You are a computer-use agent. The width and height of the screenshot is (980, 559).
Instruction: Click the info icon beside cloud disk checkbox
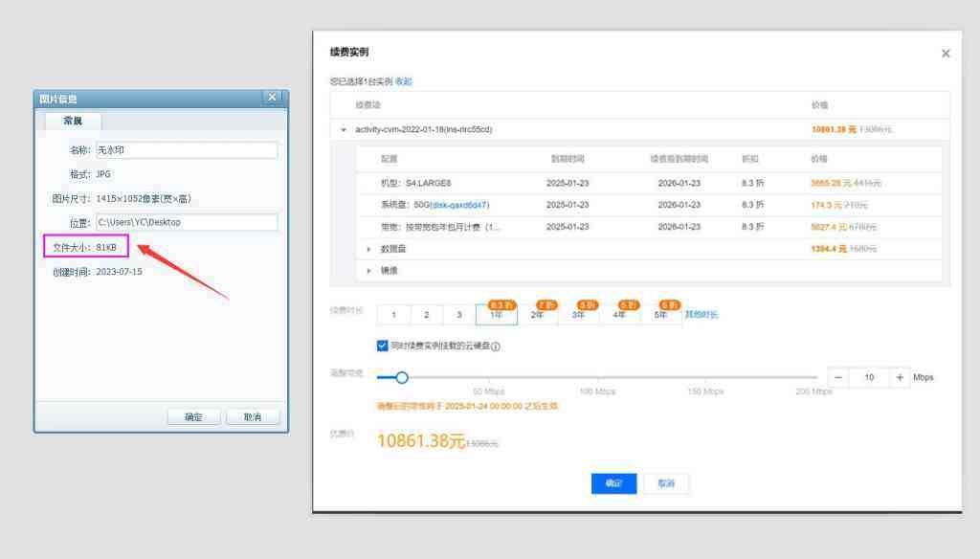496,347
